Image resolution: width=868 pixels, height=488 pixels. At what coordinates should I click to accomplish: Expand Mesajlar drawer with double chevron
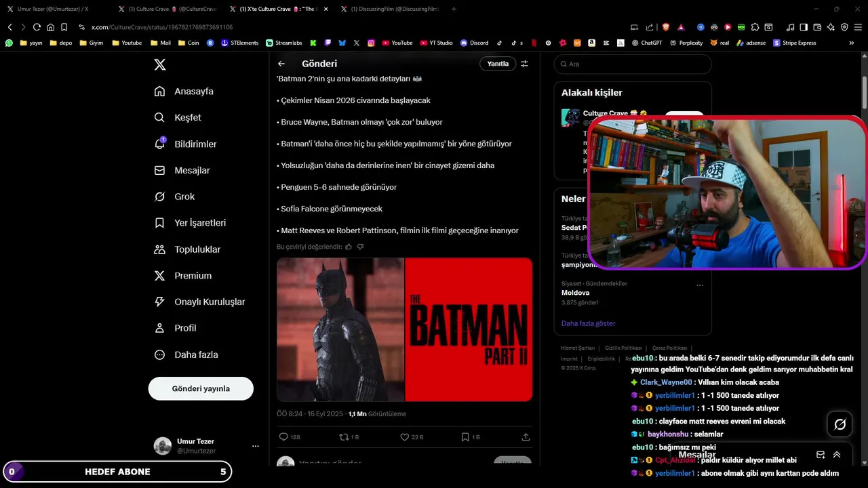837,455
